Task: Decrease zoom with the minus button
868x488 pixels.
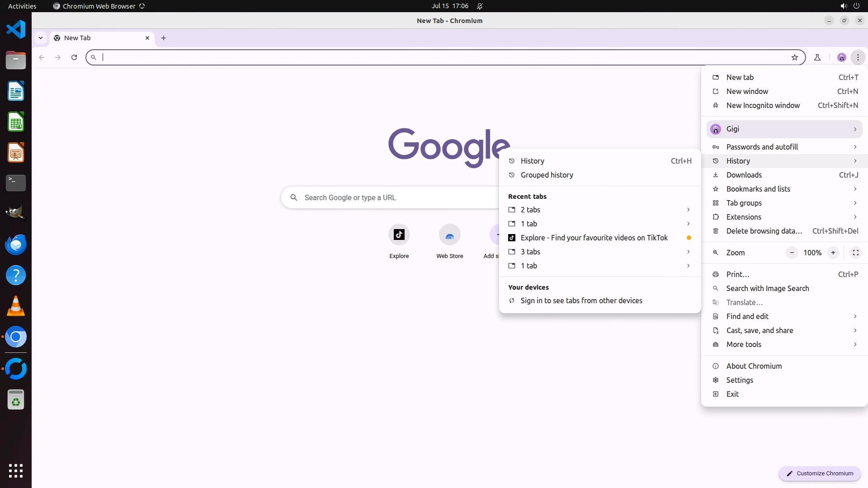Action: (792, 253)
